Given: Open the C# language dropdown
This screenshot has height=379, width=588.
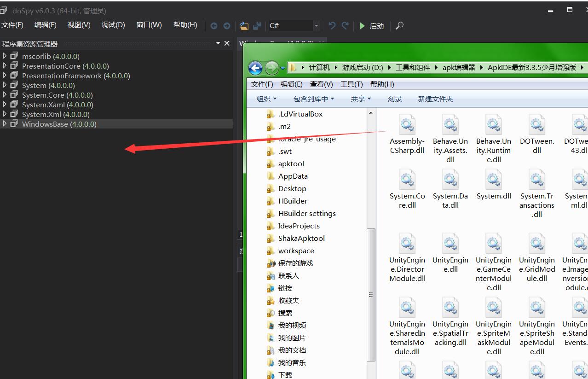Looking at the screenshot, I should tap(316, 26).
